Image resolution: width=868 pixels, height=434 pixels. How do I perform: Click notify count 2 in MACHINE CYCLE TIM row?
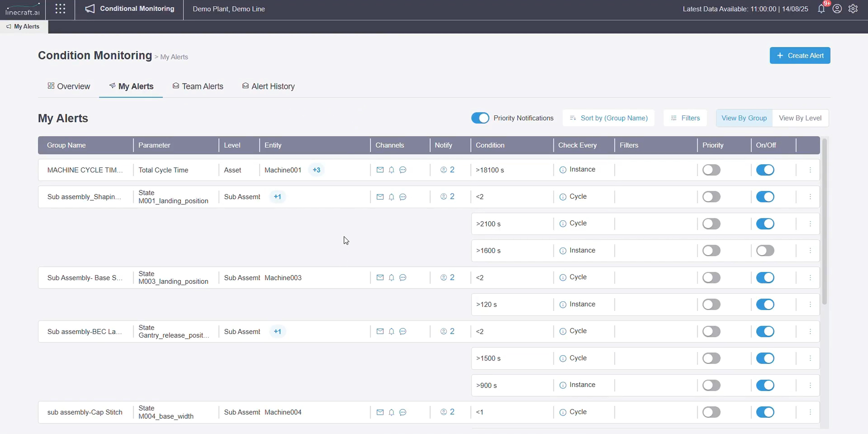coord(452,170)
